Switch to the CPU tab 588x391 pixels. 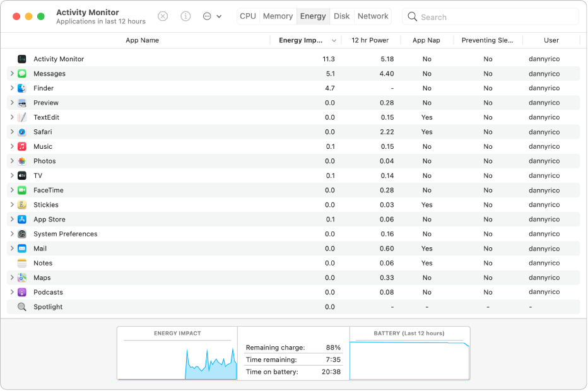coord(248,16)
